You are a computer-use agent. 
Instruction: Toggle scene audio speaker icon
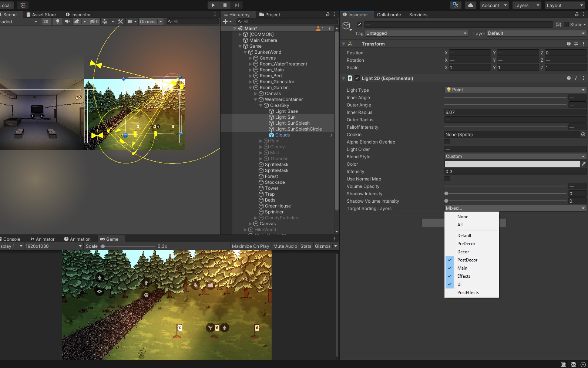67,21
